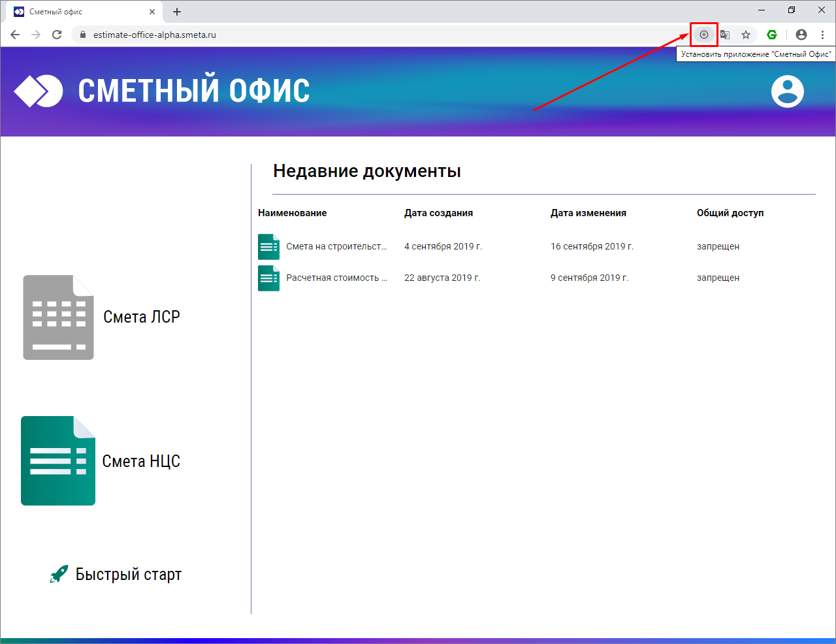The height and width of the screenshot is (644, 836).
Task: Click the Недавние документы heading
Action: (x=367, y=171)
